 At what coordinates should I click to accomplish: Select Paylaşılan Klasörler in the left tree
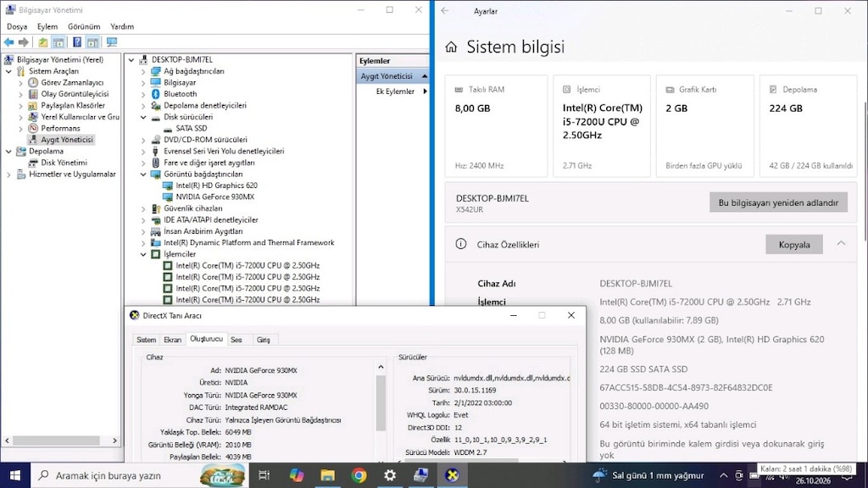(x=73, y=105)
